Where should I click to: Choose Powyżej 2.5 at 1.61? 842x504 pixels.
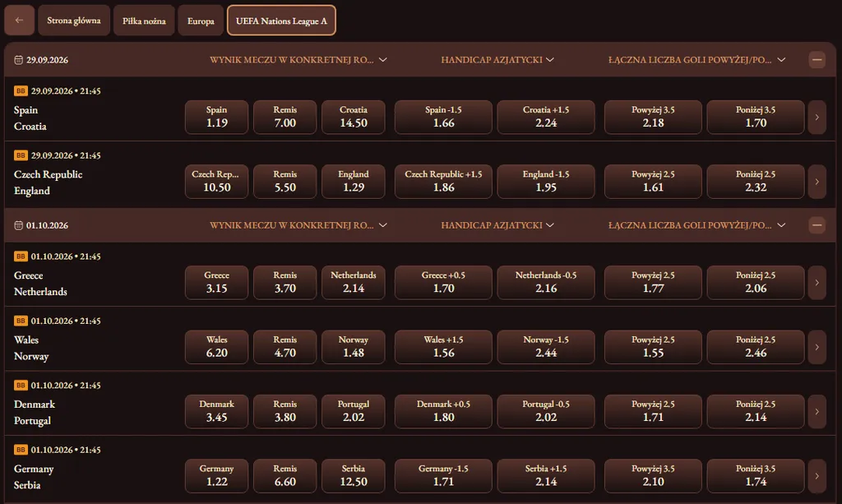coord(653,182)
